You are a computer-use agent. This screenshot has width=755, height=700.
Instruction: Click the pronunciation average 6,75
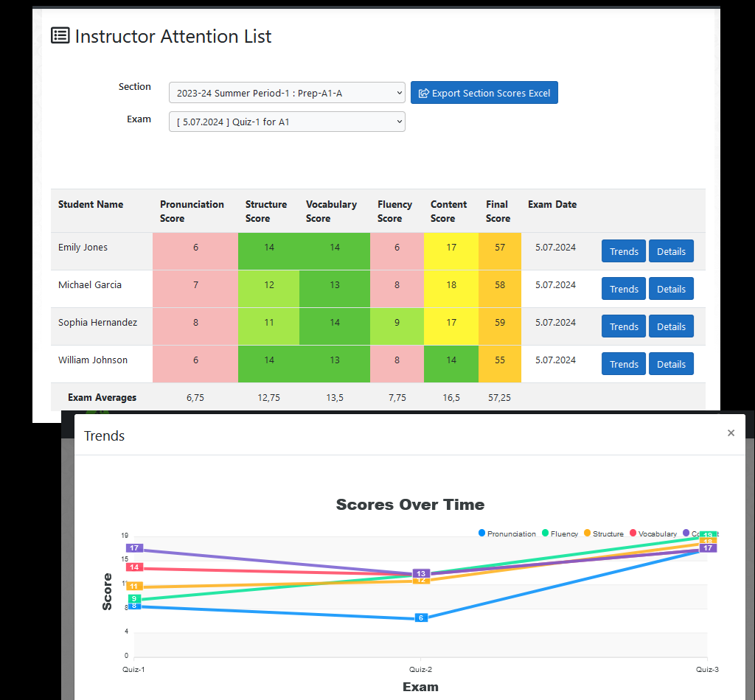pos(195,398)
